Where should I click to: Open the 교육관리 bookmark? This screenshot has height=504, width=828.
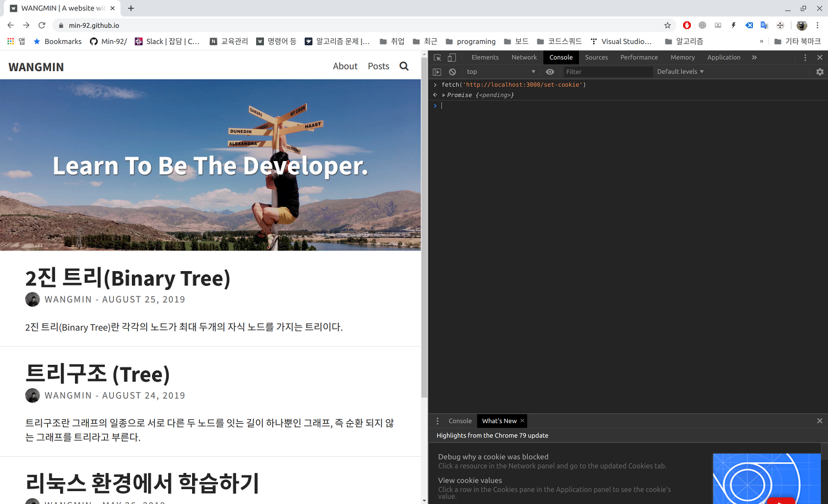tap(229, 41)
